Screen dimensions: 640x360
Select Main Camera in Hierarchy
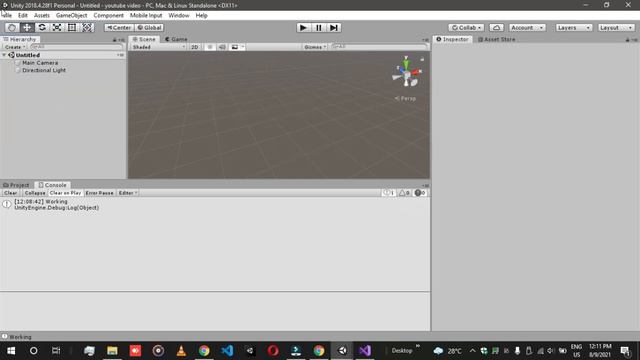(40, 63)
